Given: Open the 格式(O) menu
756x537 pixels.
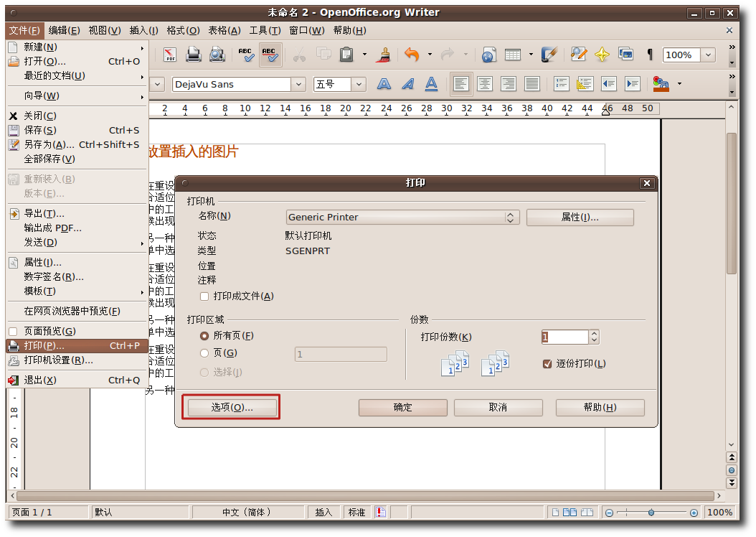Looking at the screenshot, I should 183,30.
